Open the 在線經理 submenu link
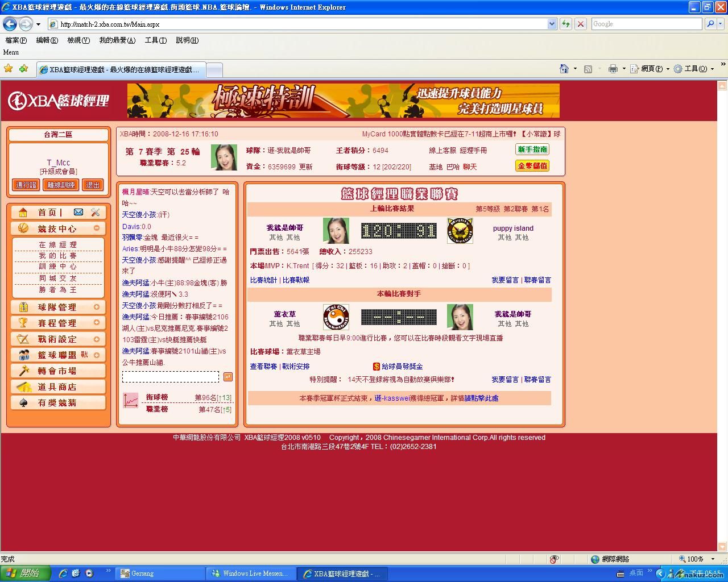Viewport: 728px width, 582px height. click(x=57, y=245)
